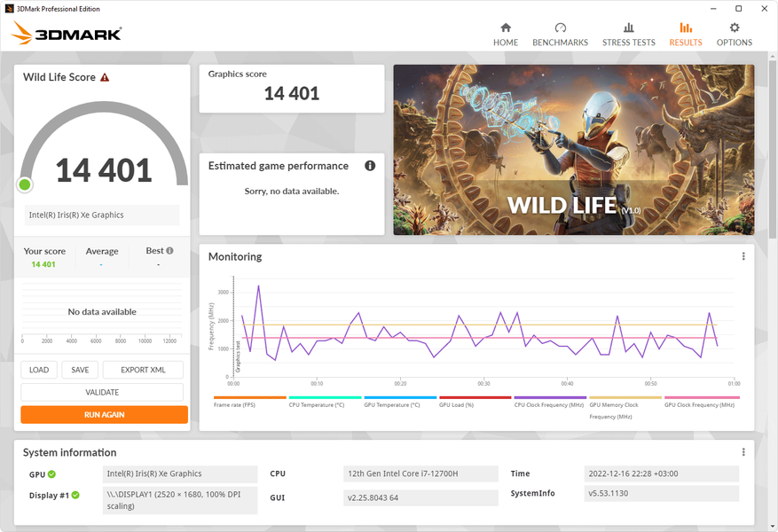Switch to Stress Tests tab
778x532 pixels.
(629, 35)
